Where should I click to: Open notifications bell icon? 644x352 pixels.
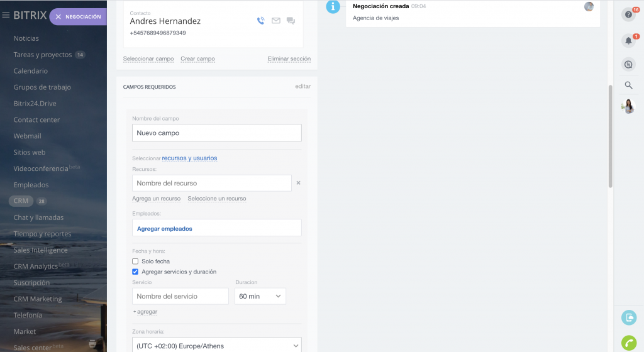pyautogui.click(x=628, y=41)
